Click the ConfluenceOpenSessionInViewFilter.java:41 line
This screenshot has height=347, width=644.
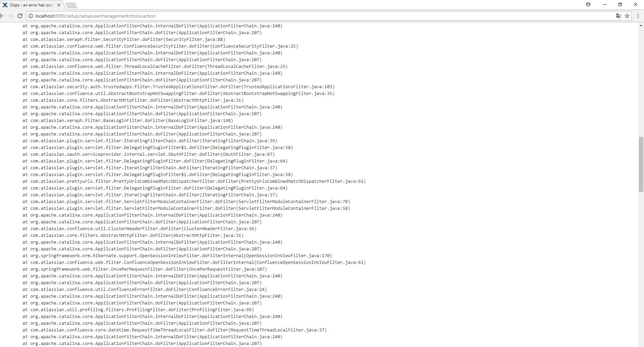click(x=194, y=263)
